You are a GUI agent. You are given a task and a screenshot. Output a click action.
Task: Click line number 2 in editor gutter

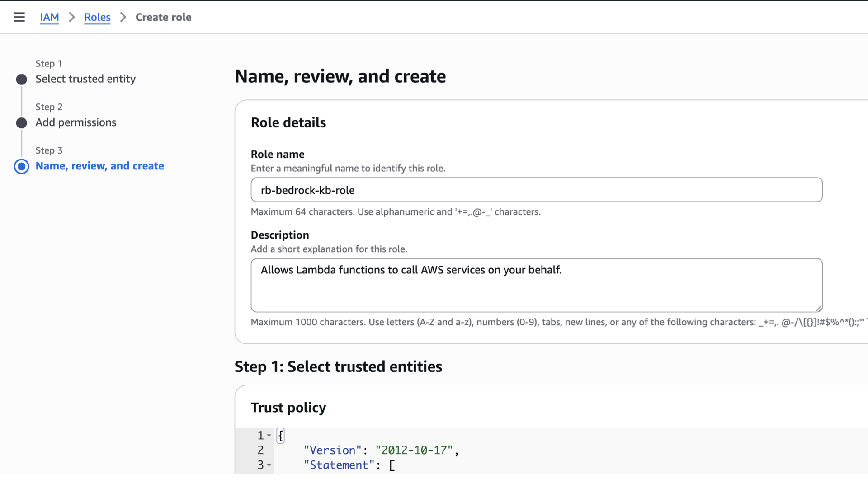pos(260,450)
